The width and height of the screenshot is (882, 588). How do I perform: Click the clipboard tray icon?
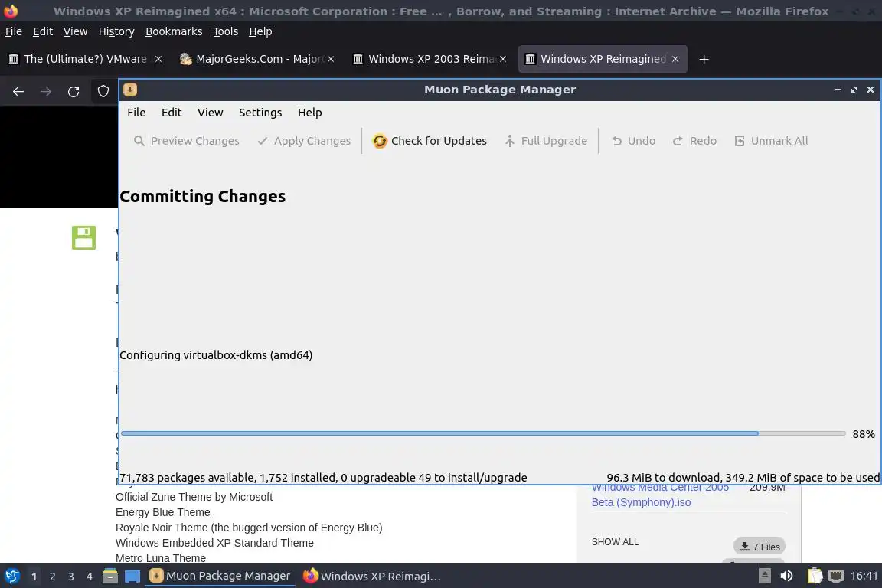pyautogui.click(x=815, y=576)
